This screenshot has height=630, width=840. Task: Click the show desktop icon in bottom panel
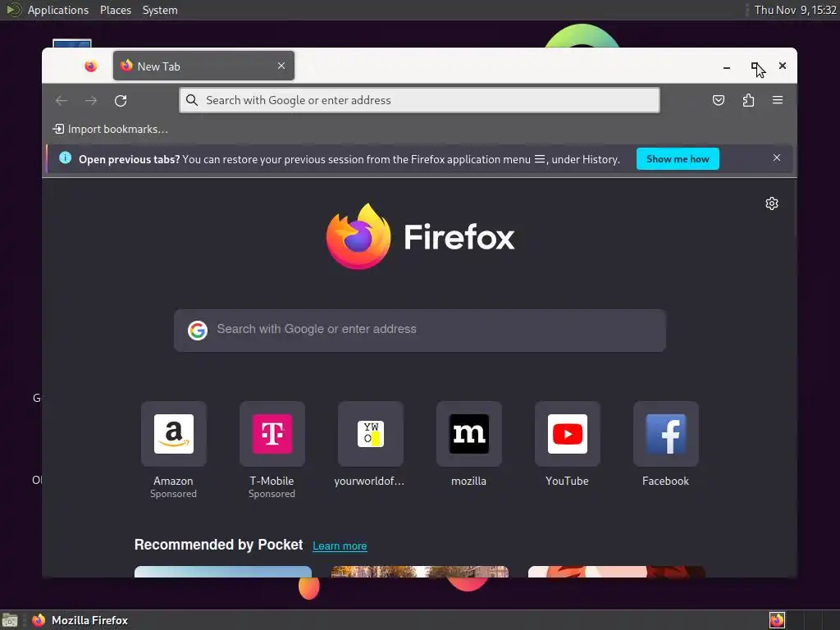(10, 620)
